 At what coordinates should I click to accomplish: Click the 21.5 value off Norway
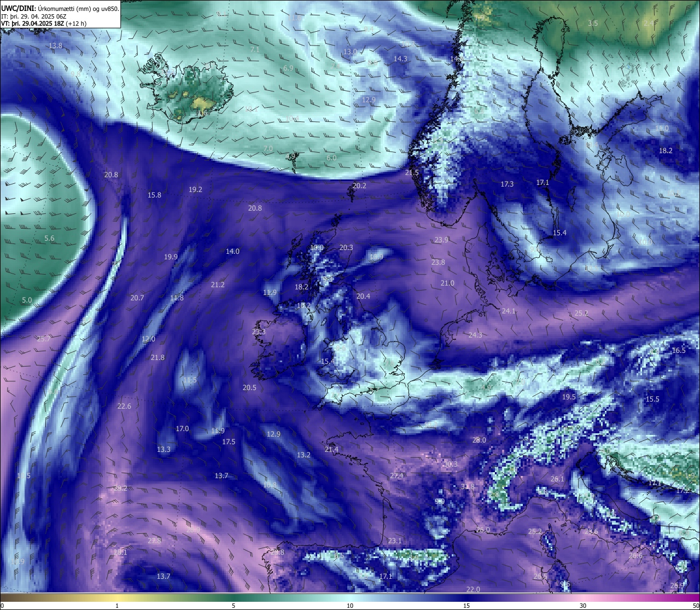(x=412, y=173)
